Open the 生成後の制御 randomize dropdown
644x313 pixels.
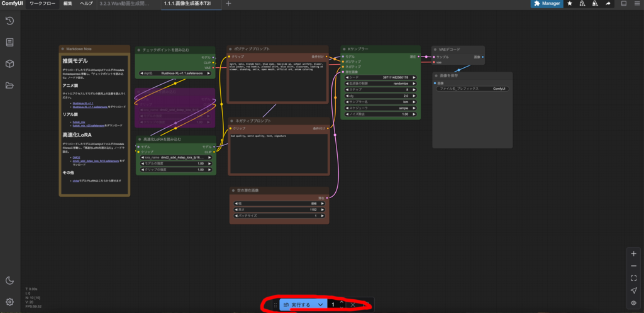(x=380, y=83)
